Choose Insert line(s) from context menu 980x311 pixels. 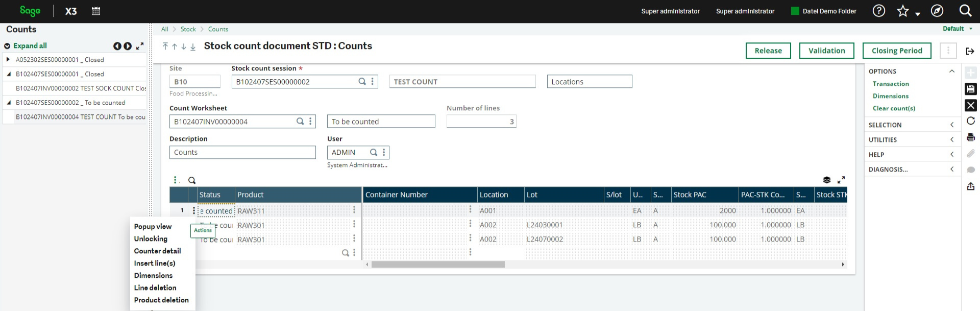coord(155,263)
